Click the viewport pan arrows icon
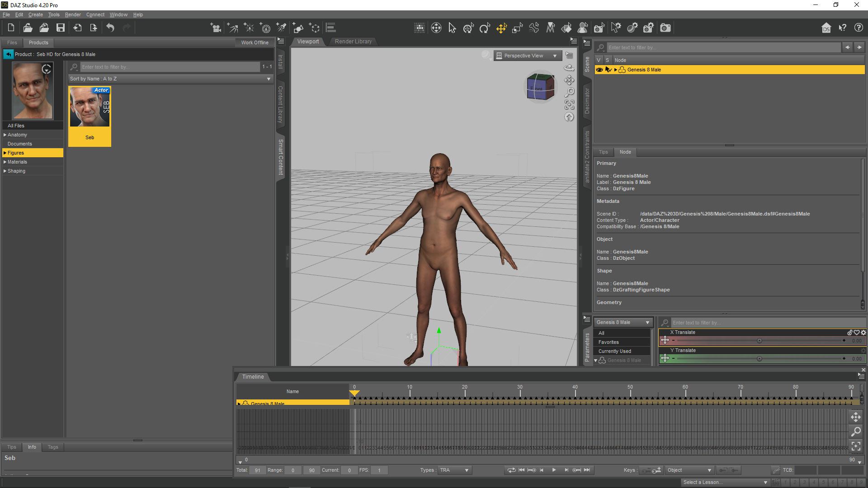This screenshot has height=488, width=868. (569, 80)
